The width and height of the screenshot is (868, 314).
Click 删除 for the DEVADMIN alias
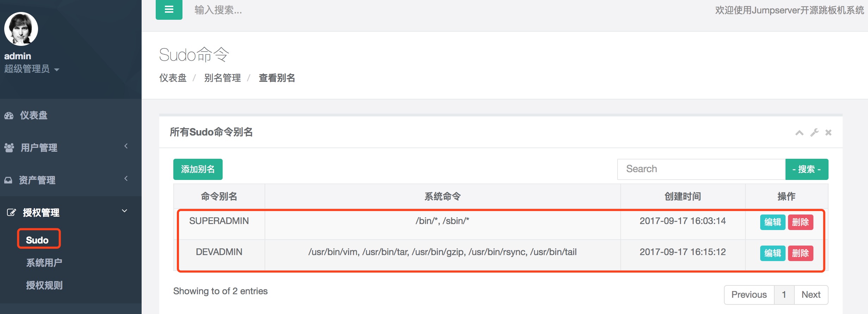pos(800,253)
